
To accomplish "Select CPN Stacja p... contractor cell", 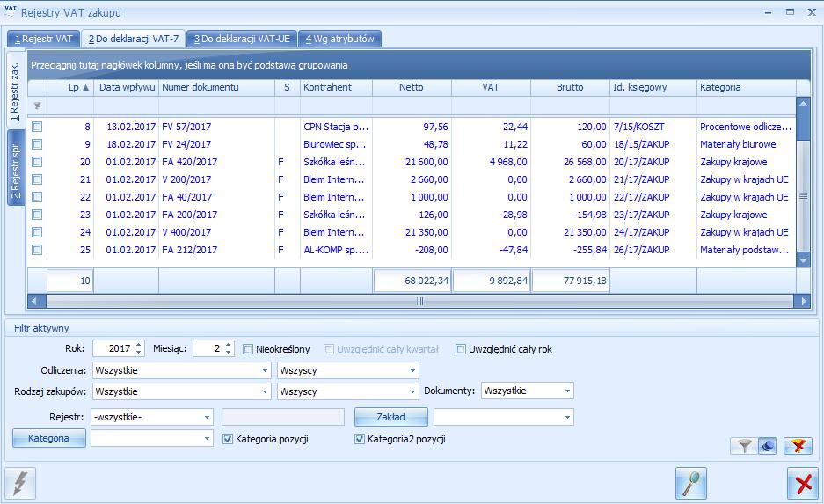I will [336, 127].
